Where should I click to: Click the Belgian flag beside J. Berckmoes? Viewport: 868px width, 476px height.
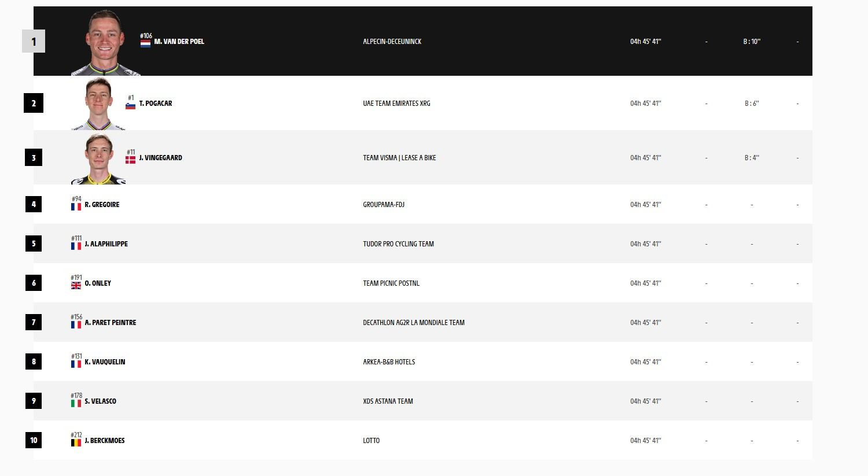(76, 442)
